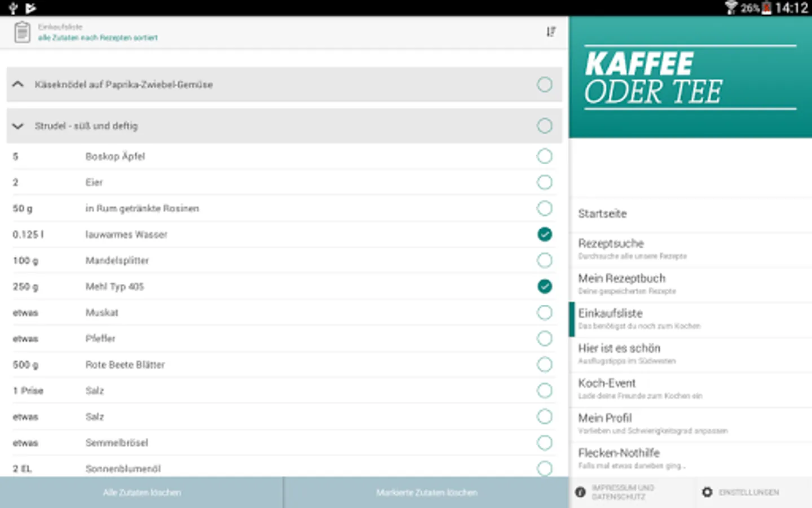Image resolution: width=812 pixels, height=508 pixels.
Task: Tap the 0.125 l quantity
Action: [28, 234]
